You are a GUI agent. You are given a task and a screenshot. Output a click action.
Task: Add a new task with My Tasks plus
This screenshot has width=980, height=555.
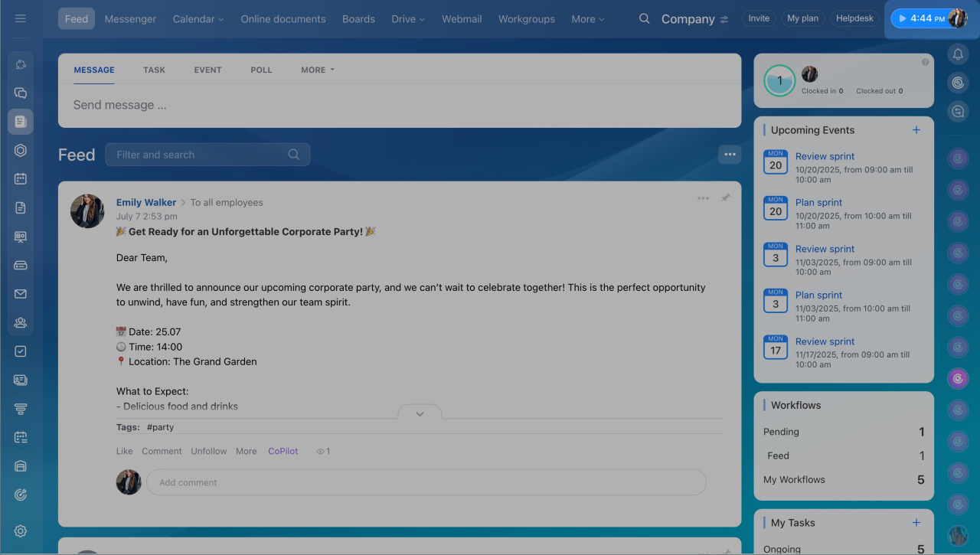coord(916,523)
